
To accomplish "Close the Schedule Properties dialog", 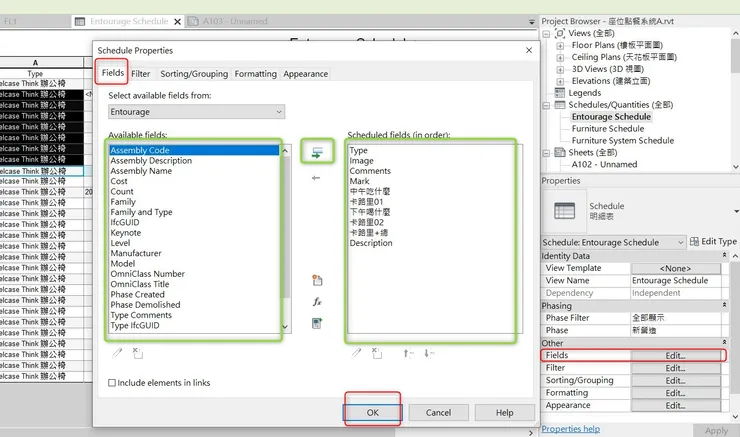I will [x=529, y=50].
